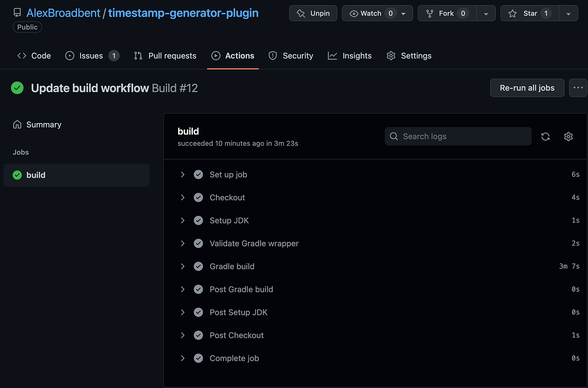The width and height of the screenshot is (588, 388).
Task: Click the Star count 1
Action: pyautogui.click(x=546, y=13)
